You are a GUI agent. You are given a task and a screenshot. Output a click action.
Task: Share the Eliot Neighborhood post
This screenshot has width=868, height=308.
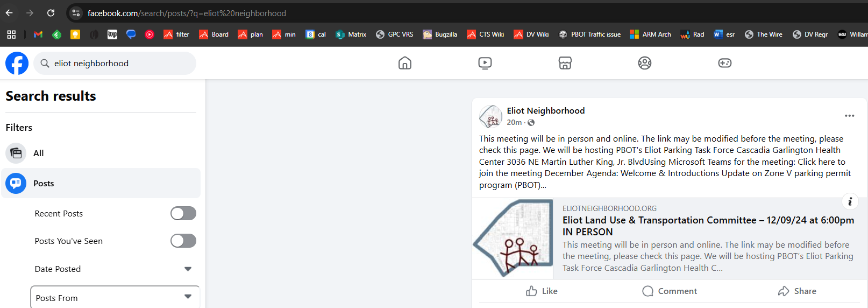pyautogui.click(x=797, y=291)
